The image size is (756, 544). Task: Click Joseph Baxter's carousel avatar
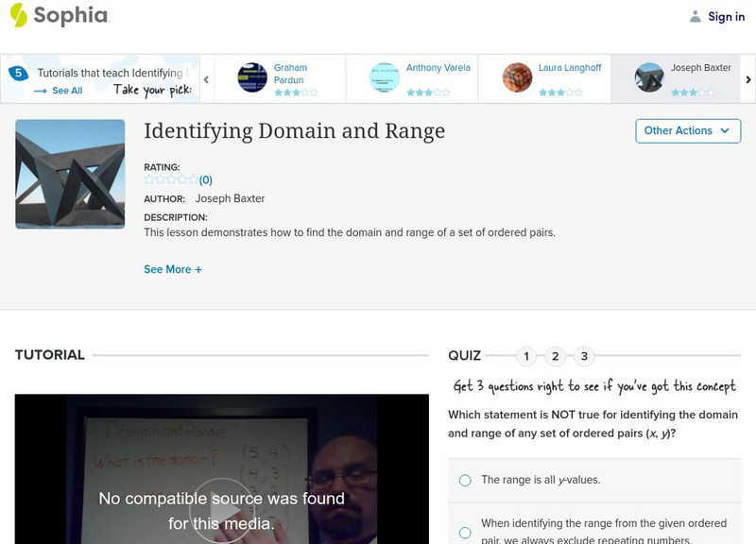point(649,77)
